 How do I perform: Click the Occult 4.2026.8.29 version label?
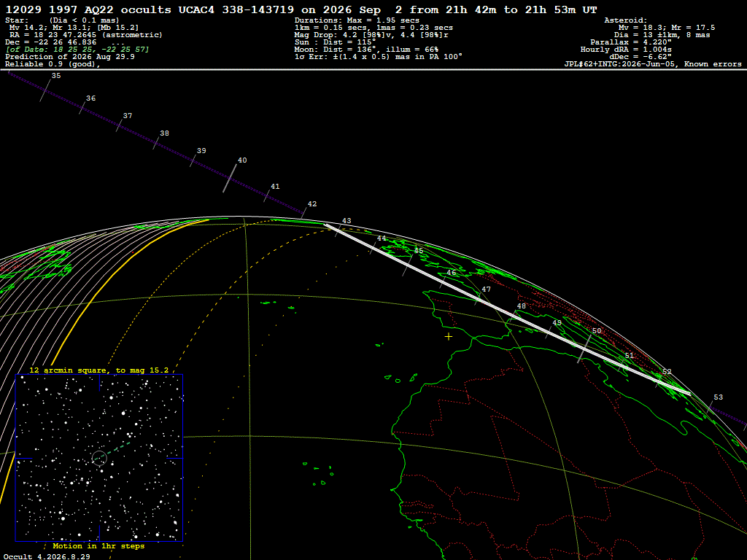(47, 556)
